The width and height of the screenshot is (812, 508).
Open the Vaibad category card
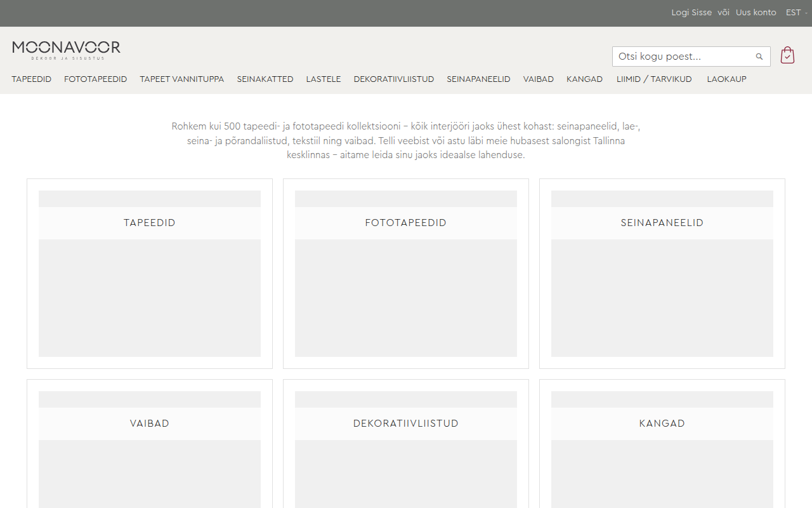(x=150, y=444)
